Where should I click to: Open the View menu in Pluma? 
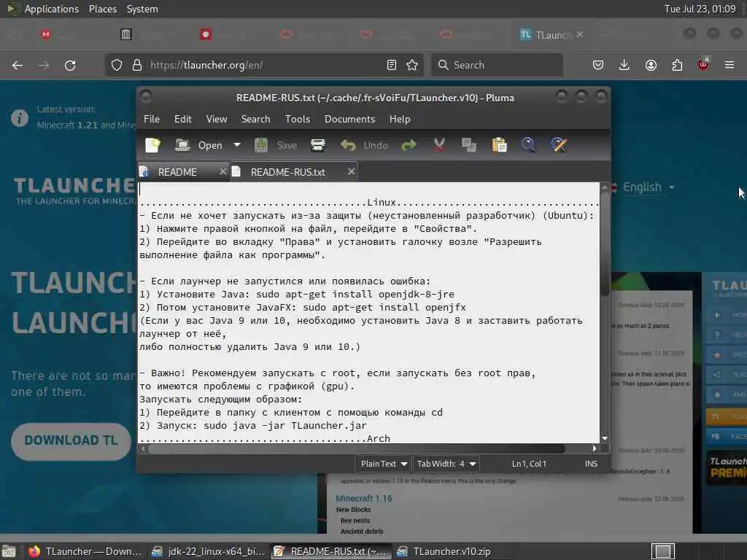click(216, 119)
